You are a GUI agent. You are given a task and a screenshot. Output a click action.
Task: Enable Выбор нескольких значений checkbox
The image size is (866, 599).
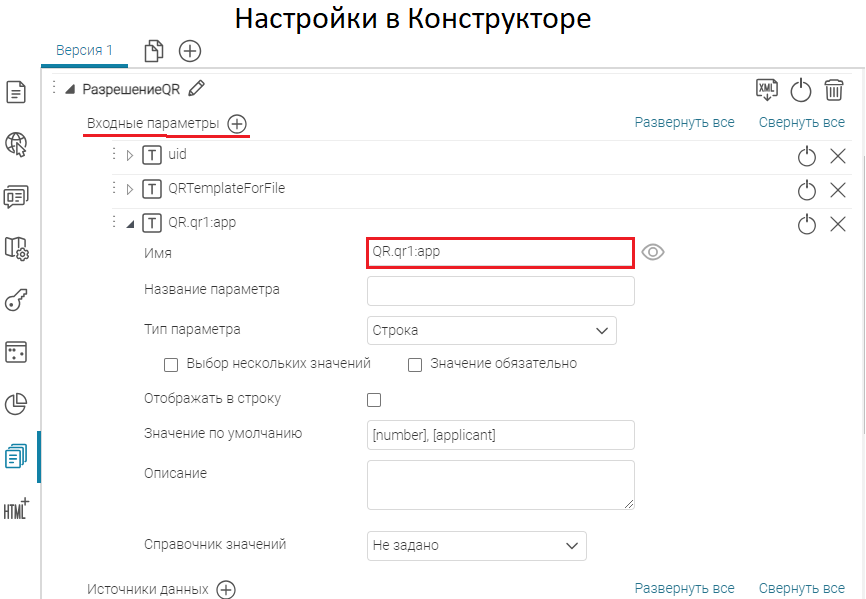[x=171, y=365]
